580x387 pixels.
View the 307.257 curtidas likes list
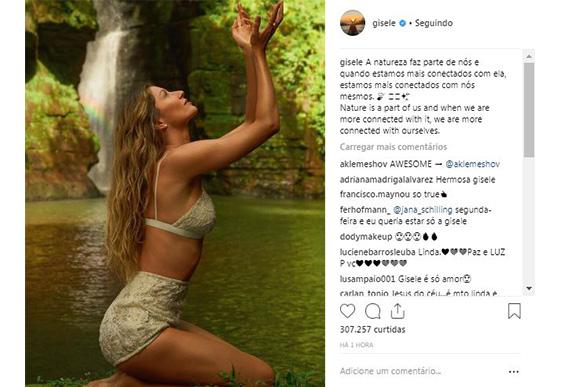point(372,329)
